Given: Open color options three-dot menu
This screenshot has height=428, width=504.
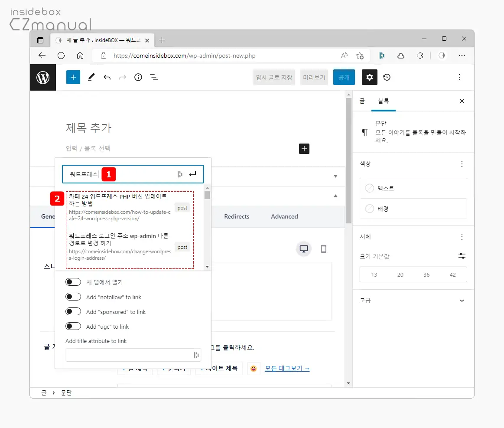Looking at the screenshot, I should click(x=462, y=164).
